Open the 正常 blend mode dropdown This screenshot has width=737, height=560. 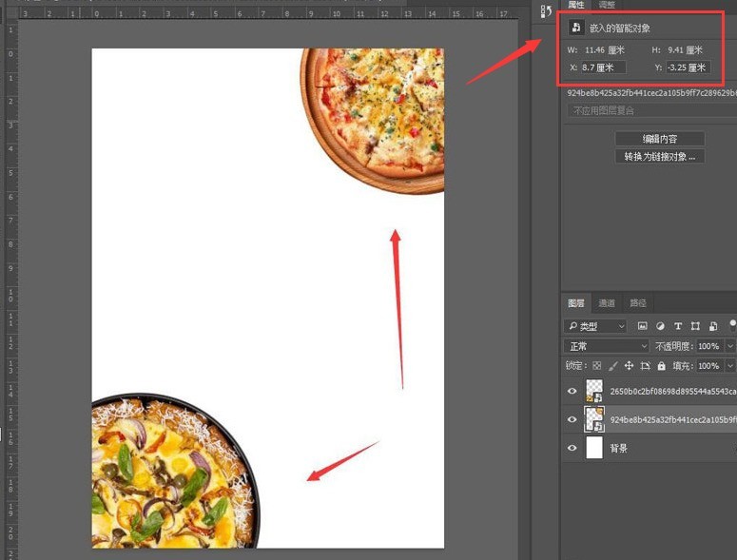(607, 346)
